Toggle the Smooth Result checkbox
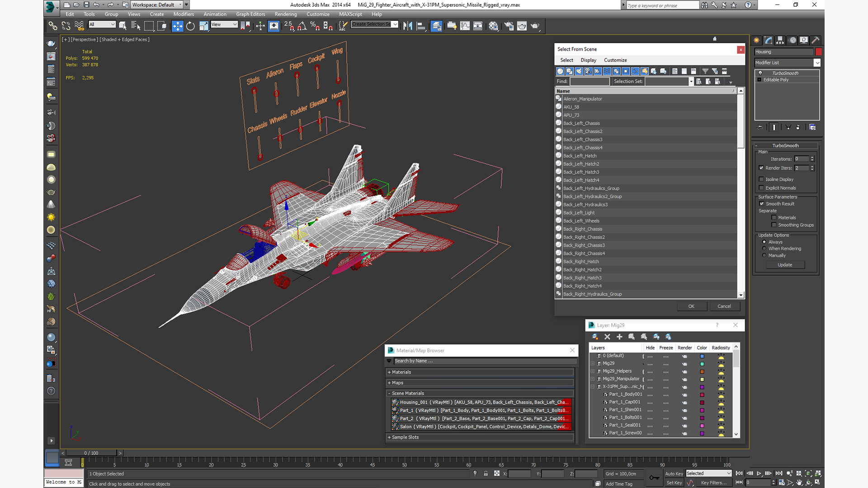 (x=762, y=204)
